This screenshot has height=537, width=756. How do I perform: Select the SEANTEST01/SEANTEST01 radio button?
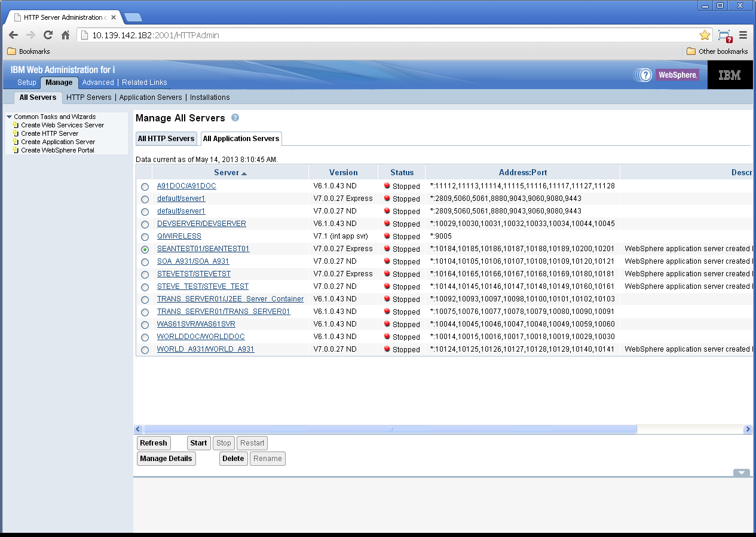[x=145, y=249]
